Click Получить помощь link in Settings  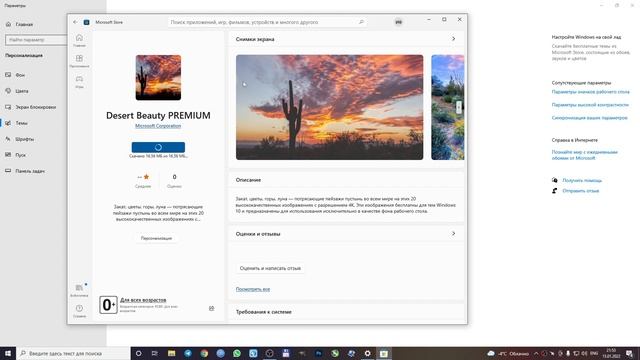click(582, 180)
